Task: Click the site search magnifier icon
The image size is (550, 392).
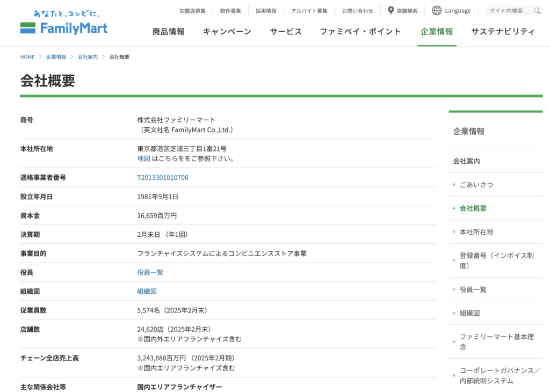Action: (x=537, y=11)
